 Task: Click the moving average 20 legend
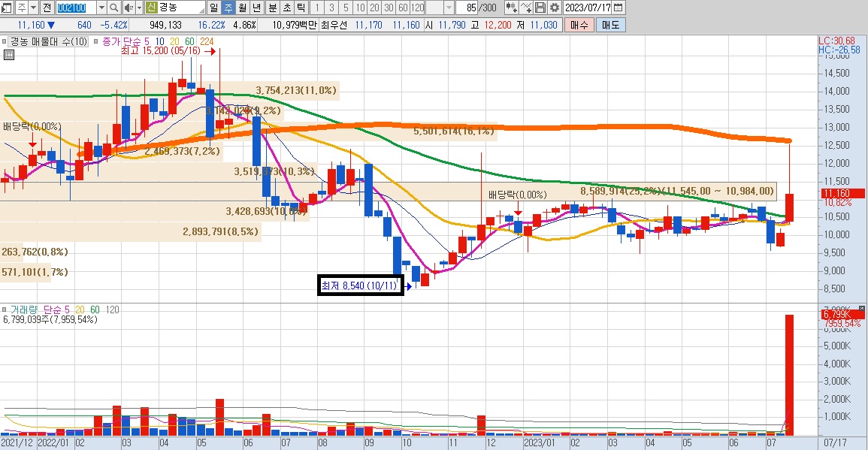coord(174,41)
